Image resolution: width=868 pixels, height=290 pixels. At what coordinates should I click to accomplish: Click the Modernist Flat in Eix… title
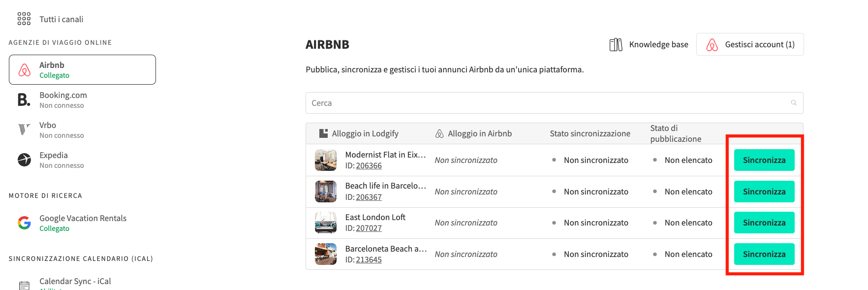pyautogui.click(x=385, y=155)
